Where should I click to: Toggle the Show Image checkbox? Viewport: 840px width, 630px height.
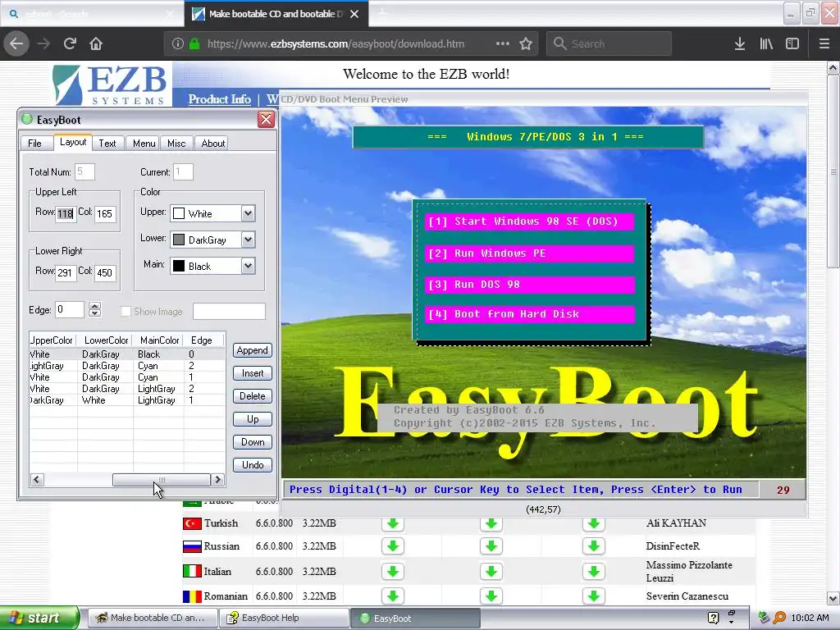coord(126,311)
